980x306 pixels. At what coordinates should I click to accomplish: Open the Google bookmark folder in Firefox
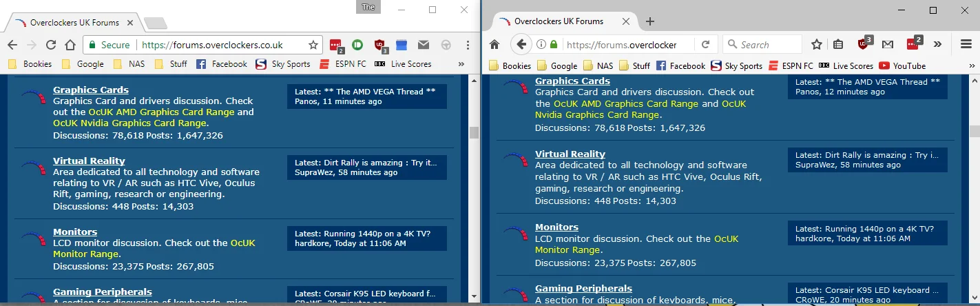(x=557, y=66)
